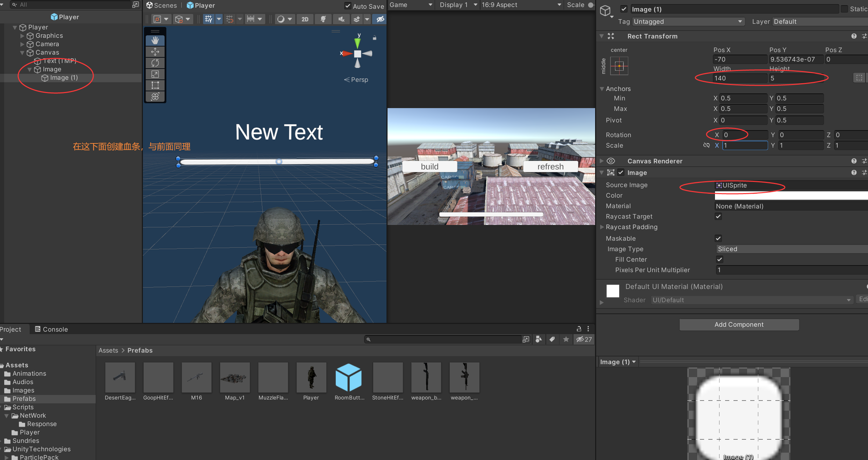This screenshot has width=868, height=460.
Task: Switch to the Console tab
Action: coord(51,329)
